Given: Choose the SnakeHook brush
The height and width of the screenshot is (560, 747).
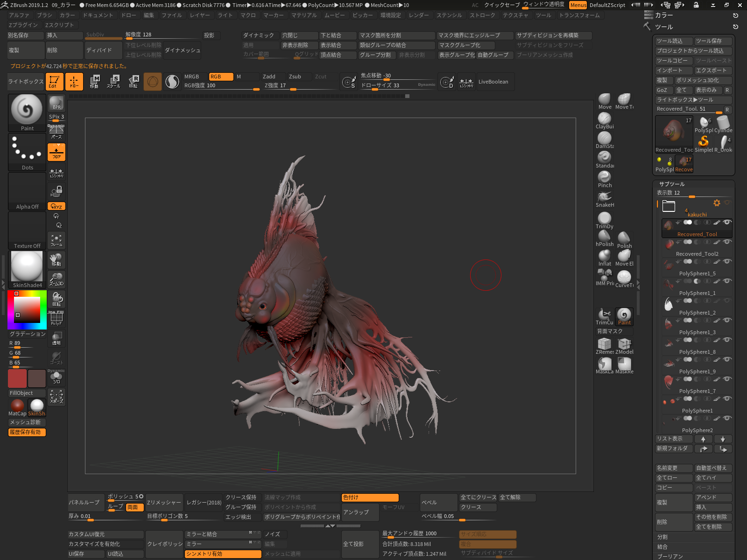Looking at the screenshot, I should click(x=605, y=197).
